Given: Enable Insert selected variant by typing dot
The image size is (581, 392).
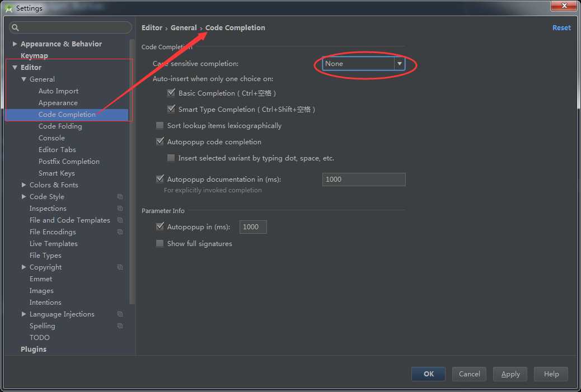Looking at the screenshot, I should [x=171, y=158].
